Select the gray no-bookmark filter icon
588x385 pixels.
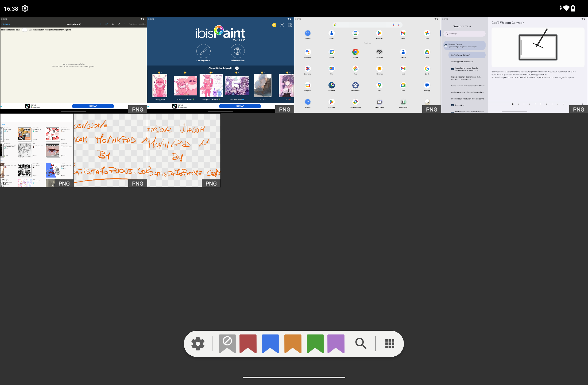coord(227,344)
